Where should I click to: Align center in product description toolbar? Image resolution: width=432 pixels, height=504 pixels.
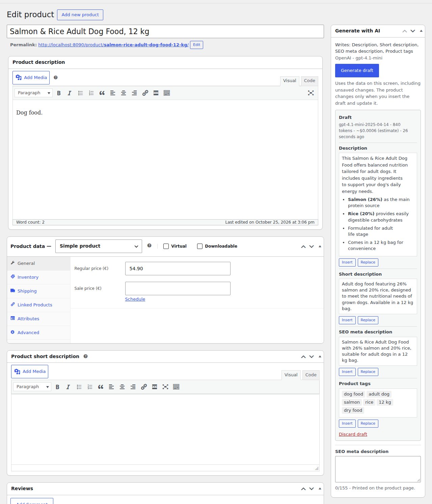click(x=124, y=93)
